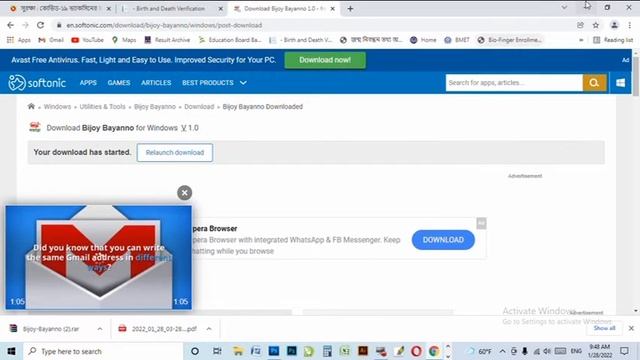Open Google Chrome from taskbar
The image size is (640, 360).
point(434,351)
